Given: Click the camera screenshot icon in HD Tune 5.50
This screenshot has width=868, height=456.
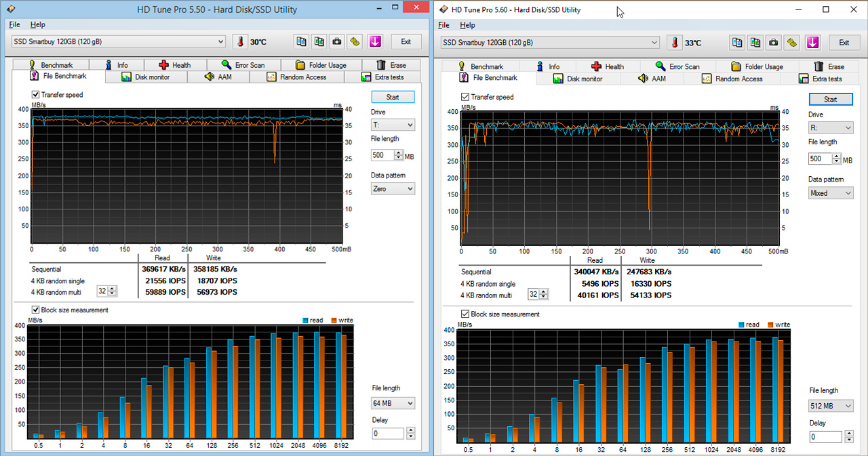Looking at the screenshot, I should pos(337,42).
